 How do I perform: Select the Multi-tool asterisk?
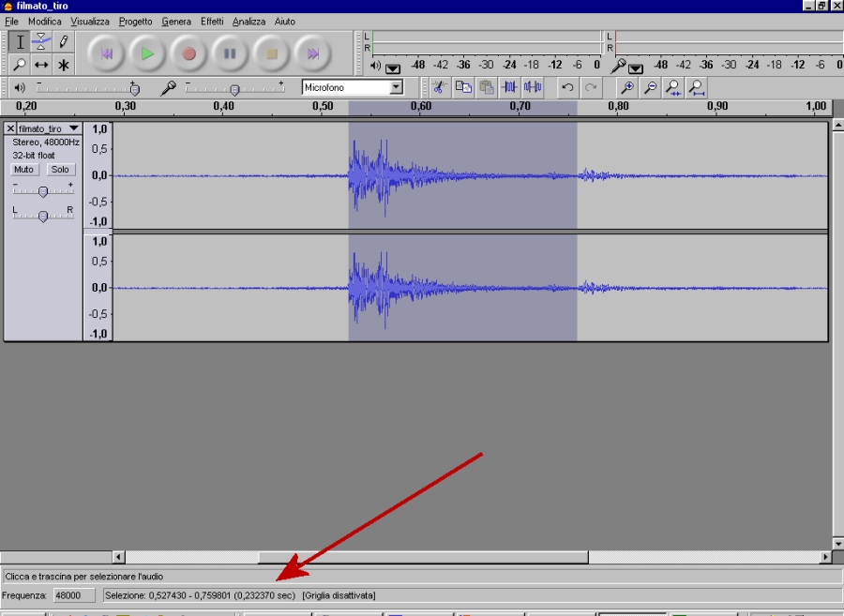click(63, 65)
